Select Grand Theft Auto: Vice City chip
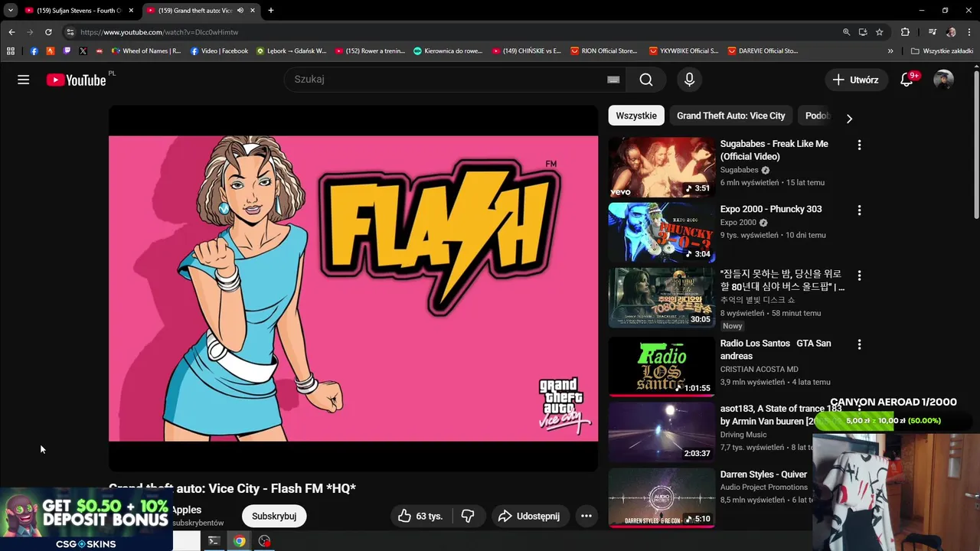The image size is (980, 551). pyautogui.click(x=730, y=116)
